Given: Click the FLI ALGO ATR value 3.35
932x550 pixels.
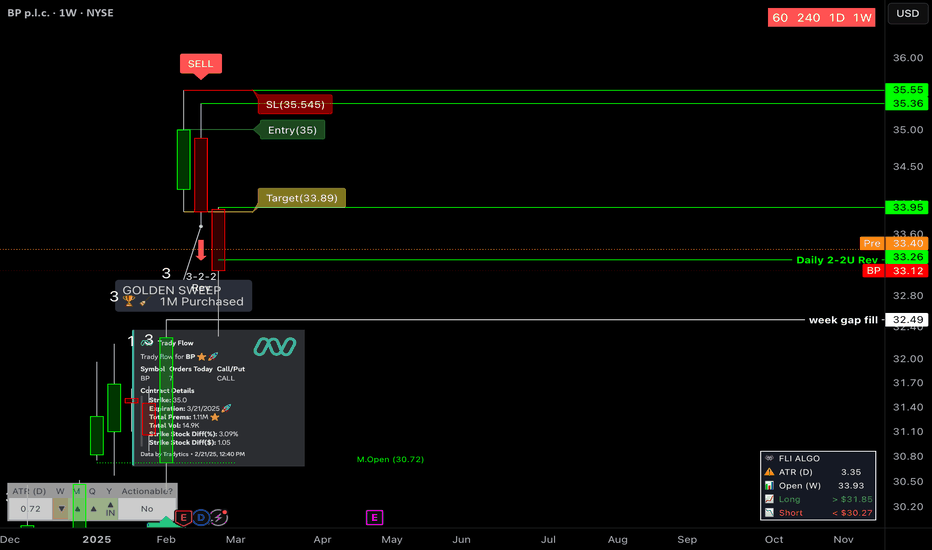Looking at the screenshot, I should click(851, 472).
